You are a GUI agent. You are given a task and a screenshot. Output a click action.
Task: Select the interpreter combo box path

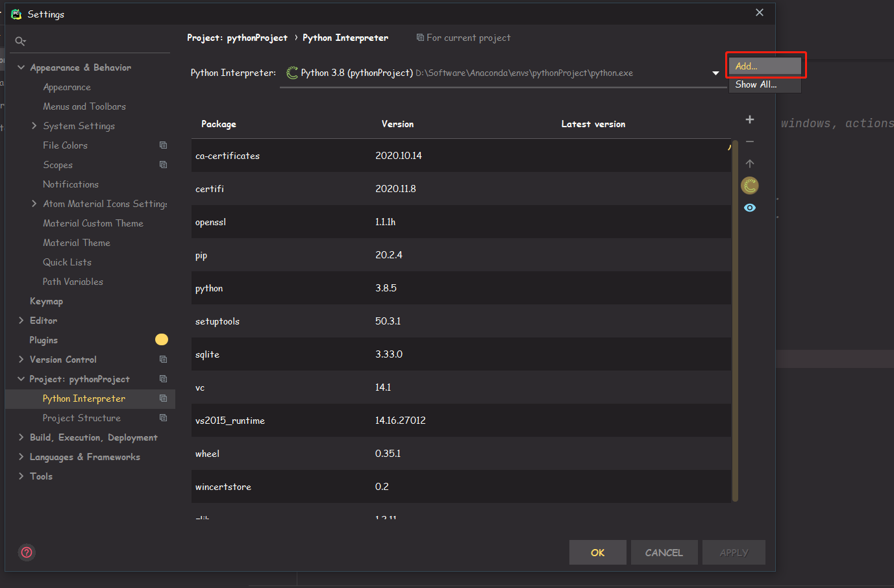pos(503,73)
